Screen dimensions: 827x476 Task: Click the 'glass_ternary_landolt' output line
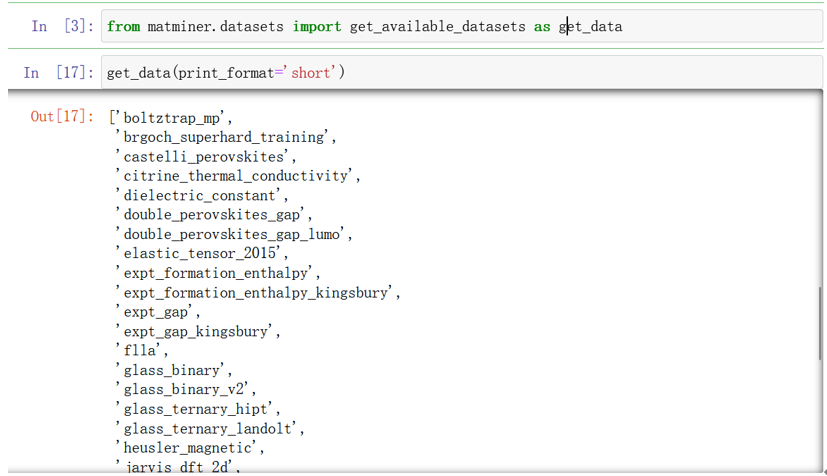pyautogui.click(x=214, y=428)
